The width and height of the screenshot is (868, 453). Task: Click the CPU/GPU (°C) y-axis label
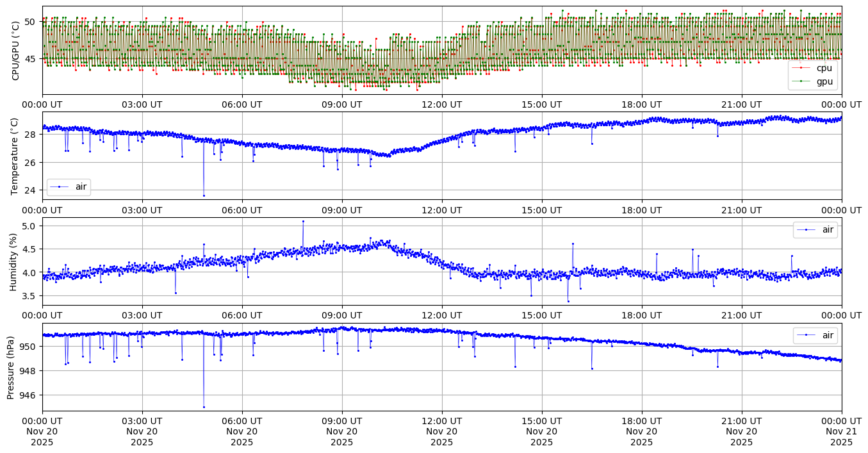pos(15,51)
